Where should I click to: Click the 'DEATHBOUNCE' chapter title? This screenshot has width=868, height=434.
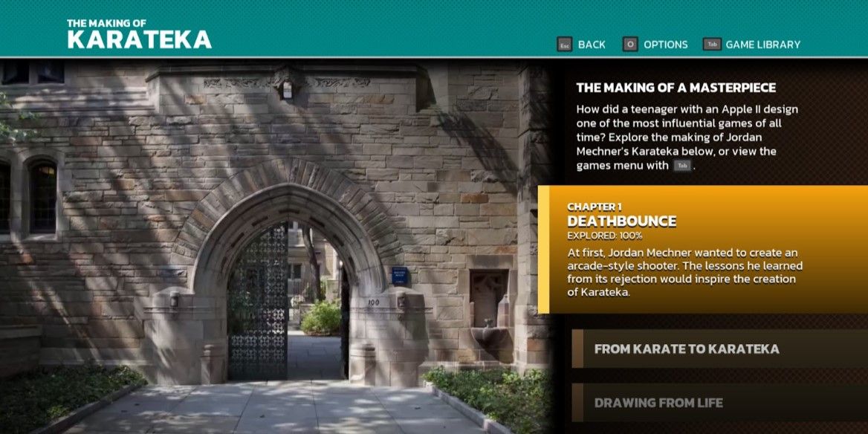(622, 221)
